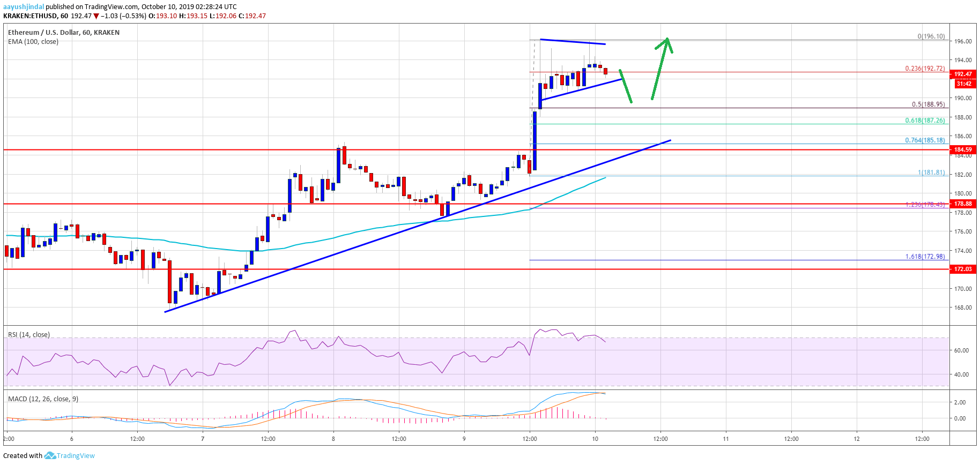The height and width of the screenshot is (465, 980).
Task: Click the 1.236(178.43) Fibonacci label
Action: pyautogui.click(x=925, y=205)
